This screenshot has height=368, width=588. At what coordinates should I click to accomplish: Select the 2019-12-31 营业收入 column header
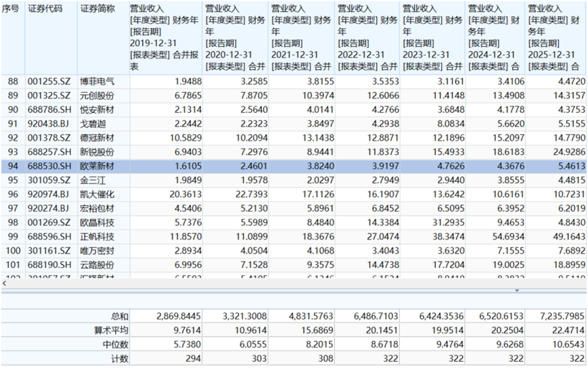(x=166, y=37)
